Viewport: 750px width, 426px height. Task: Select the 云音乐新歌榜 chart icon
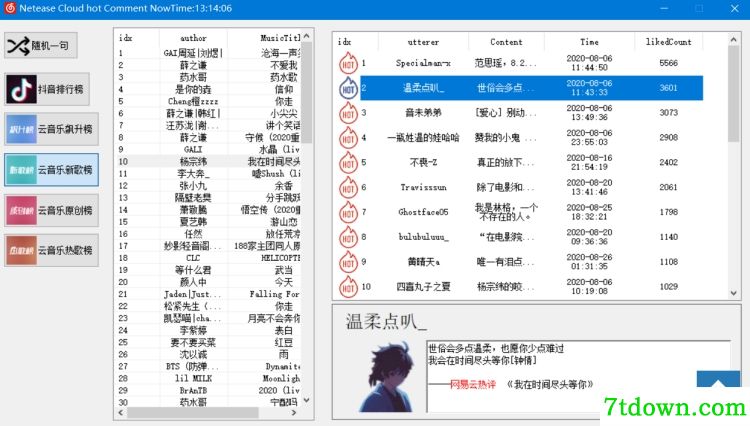(21, 170)
